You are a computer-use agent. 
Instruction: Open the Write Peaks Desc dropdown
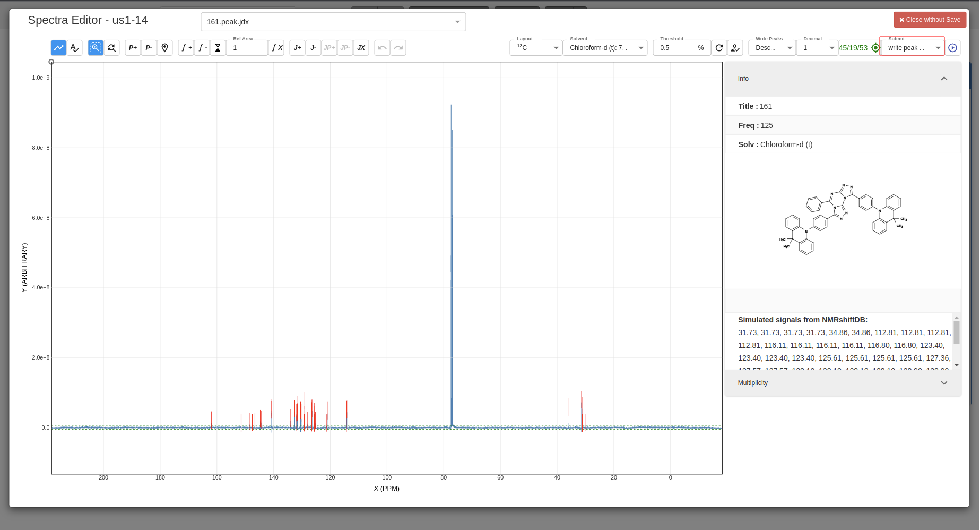click(x=771, y=47)
